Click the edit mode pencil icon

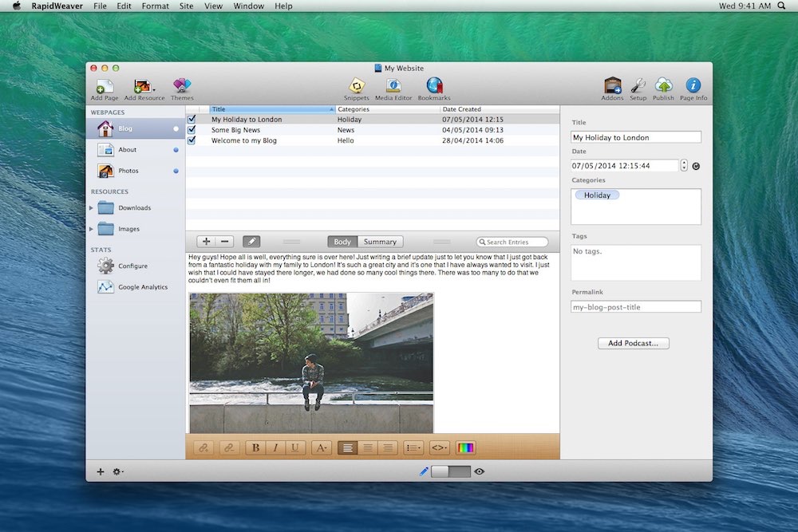(424, 471)
